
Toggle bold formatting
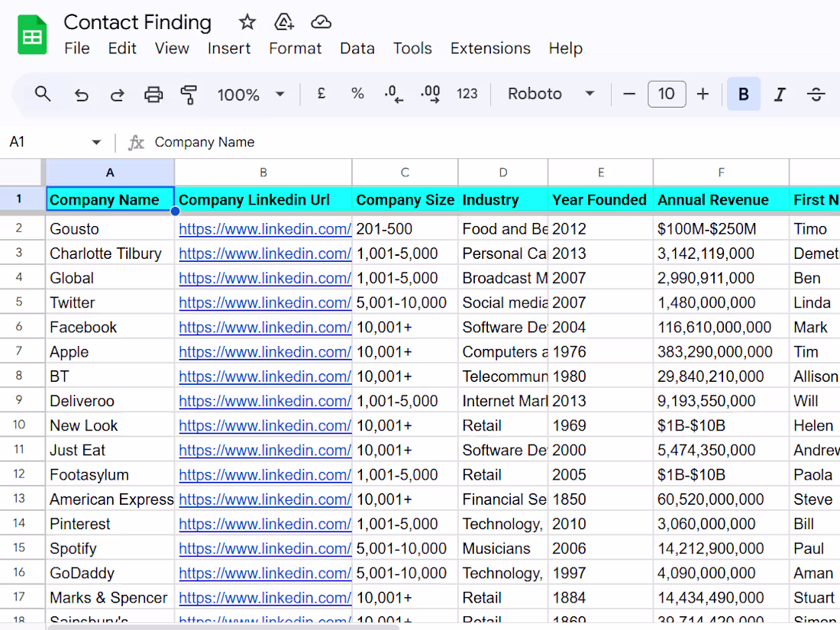tap(744, 94)
